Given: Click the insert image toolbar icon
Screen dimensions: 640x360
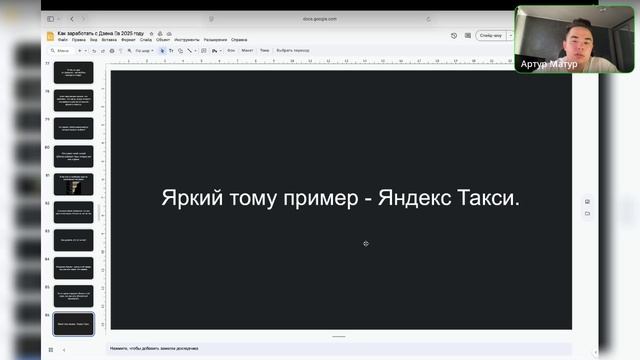Looking at the screenshot, I should (x=214, y=51).
